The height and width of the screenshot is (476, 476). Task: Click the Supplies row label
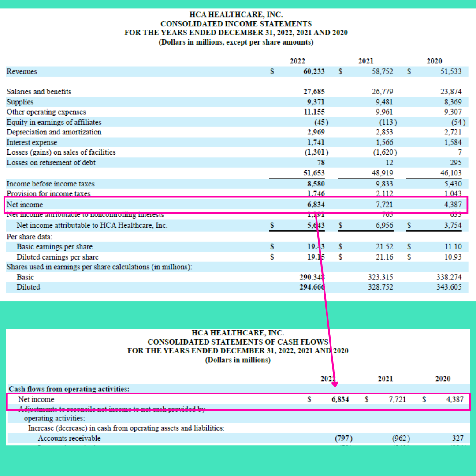(x=20, y=102)
